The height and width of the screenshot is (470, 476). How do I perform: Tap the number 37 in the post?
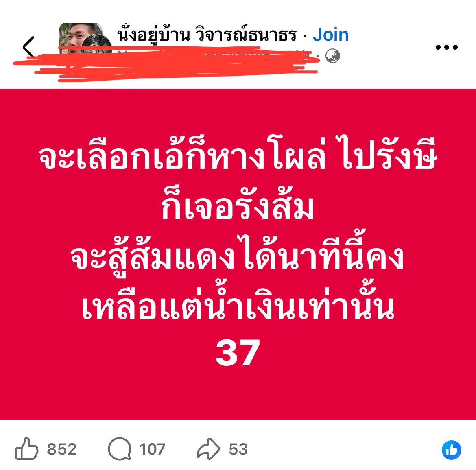tap(238, 353)
